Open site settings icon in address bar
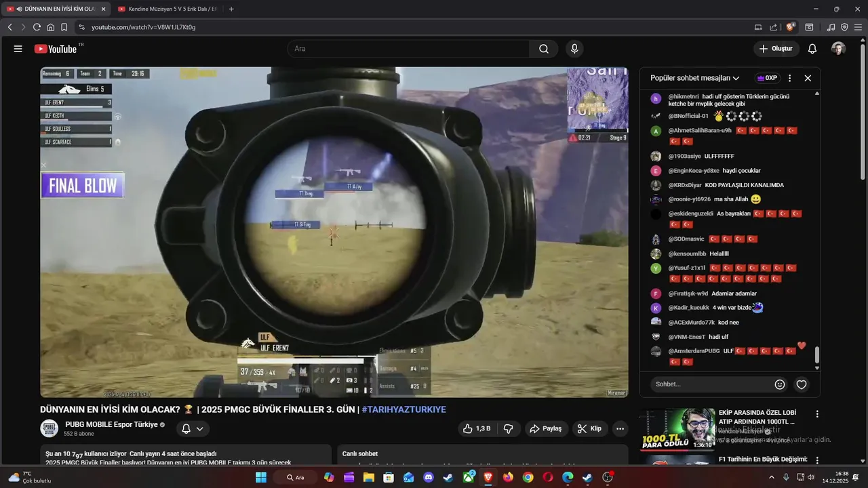 tap(81, 27)
